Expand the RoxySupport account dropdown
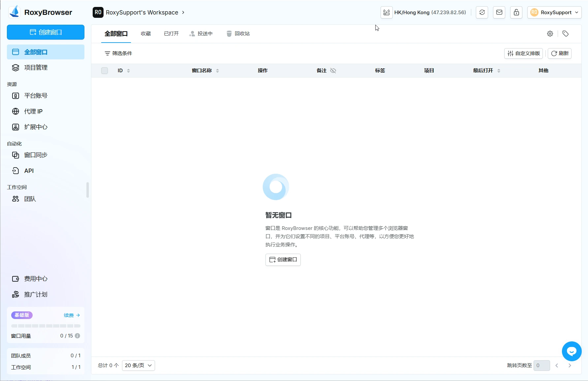 point(554,13)
